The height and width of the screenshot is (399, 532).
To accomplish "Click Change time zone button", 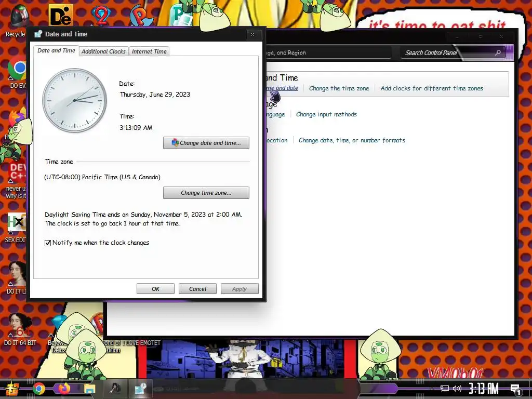I will tap(206, 193).
